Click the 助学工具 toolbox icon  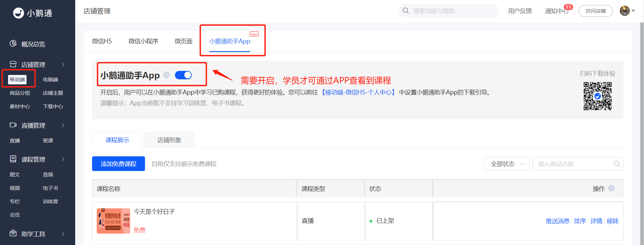pyautogui.click(x=13, y=233)
